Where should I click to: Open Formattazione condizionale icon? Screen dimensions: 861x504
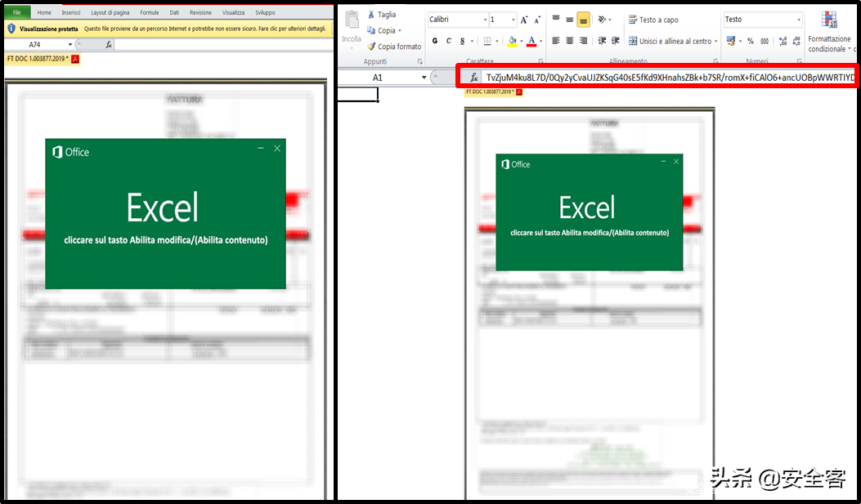[x=829, y=20]
